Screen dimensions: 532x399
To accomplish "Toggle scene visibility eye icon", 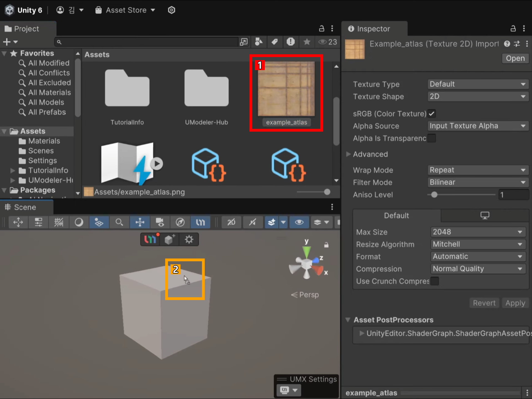I will click(299, 222).
